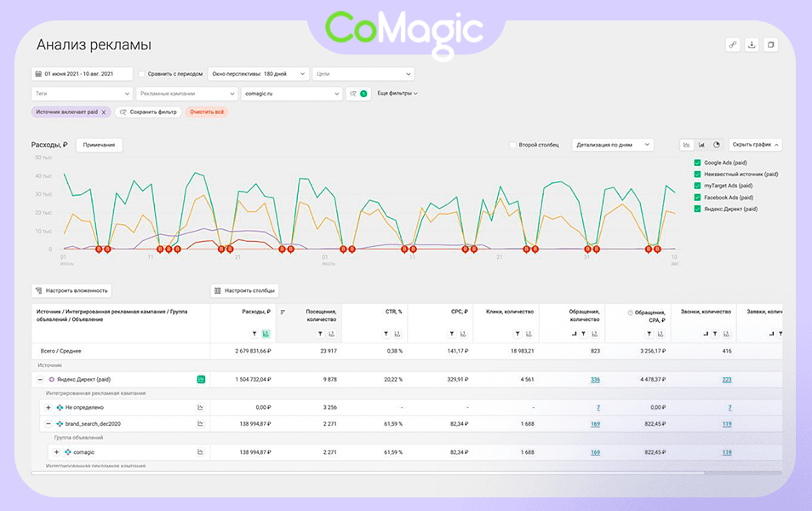Show chart for comagic ad group row
The image size is (812, 511).
(200, 452)
